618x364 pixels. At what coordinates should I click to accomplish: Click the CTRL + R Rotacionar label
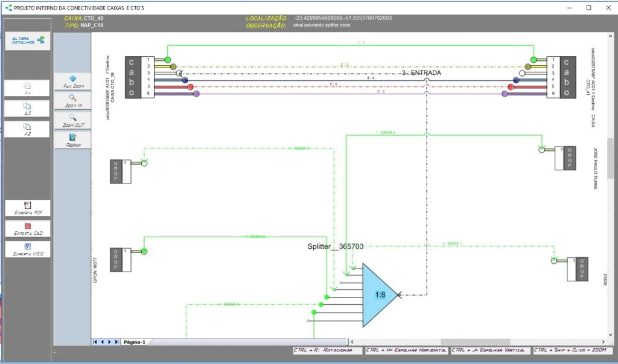pos(327,351)
